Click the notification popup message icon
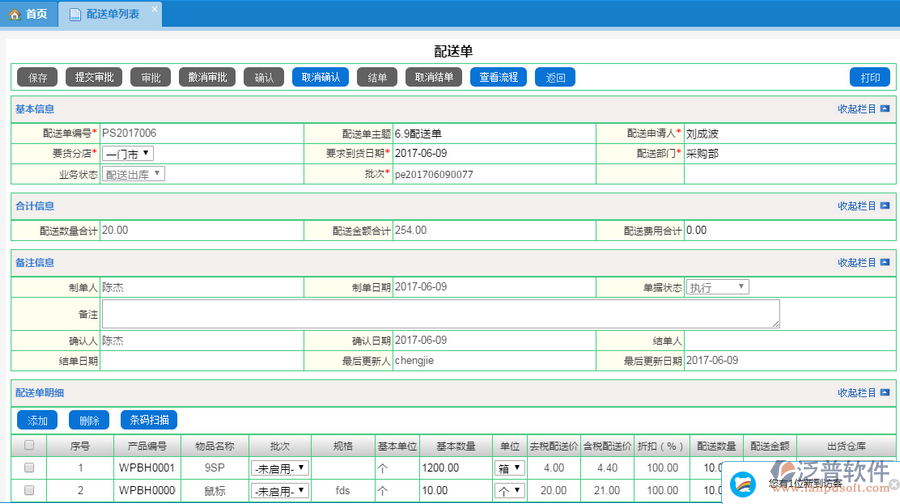 point(742,482)
